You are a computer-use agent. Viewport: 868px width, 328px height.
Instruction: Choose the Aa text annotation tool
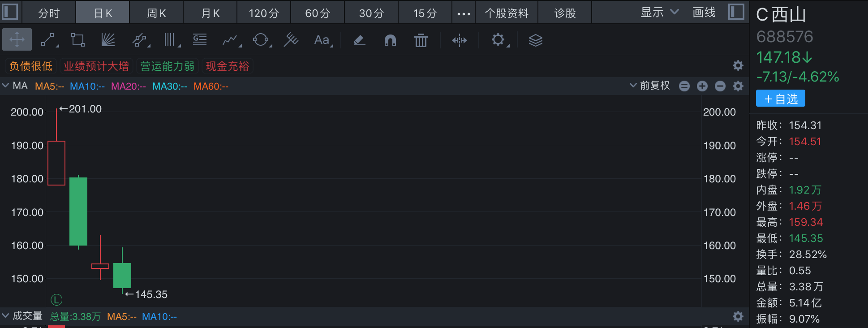pyautogui.click(x=322, y=40)
